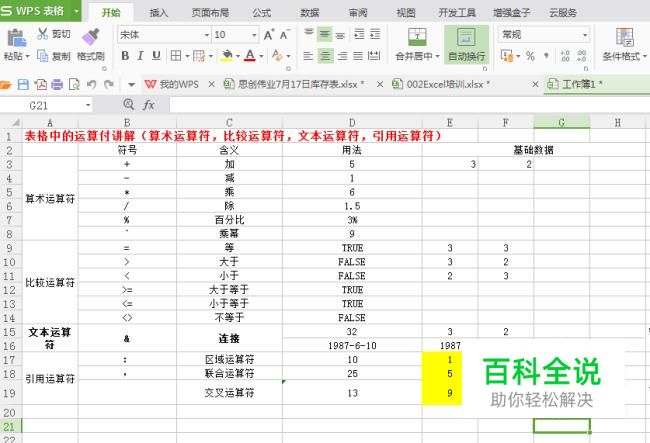Viewport: 650px width, 443px height.
Task: Toggle vertical middle alignment
Action: (x=325, y=34)
